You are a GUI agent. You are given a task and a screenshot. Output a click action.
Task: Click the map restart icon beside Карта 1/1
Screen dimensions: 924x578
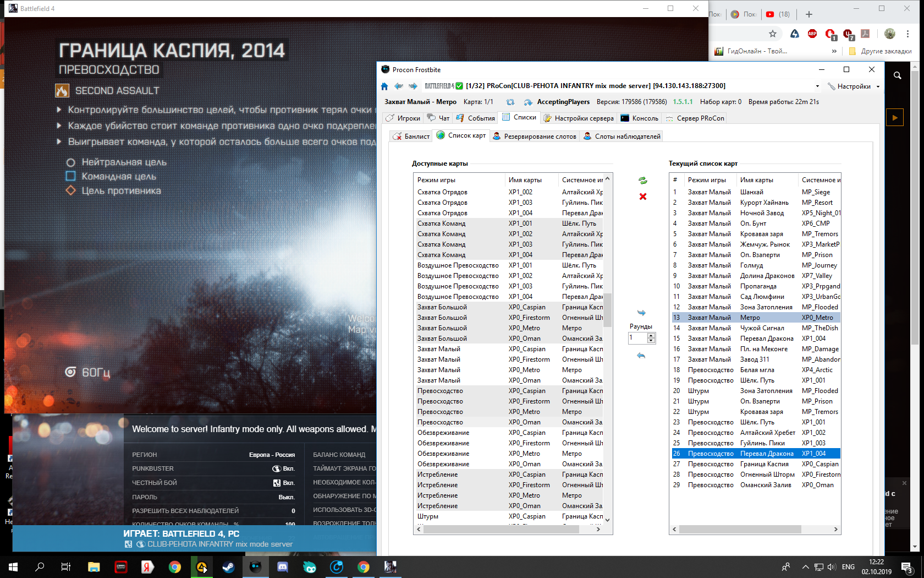click(x=510, y=102)
